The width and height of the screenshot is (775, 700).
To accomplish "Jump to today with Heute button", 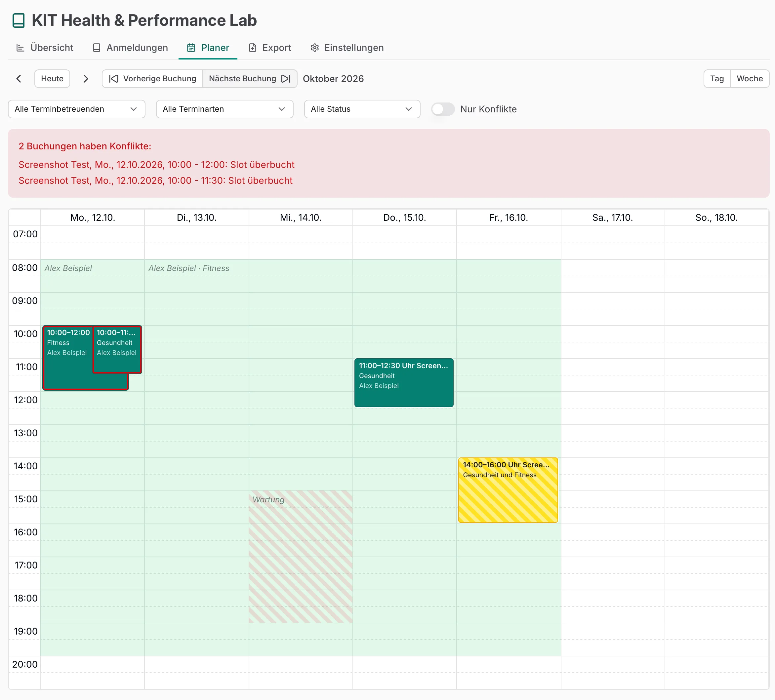I will [x=52, y=79].
